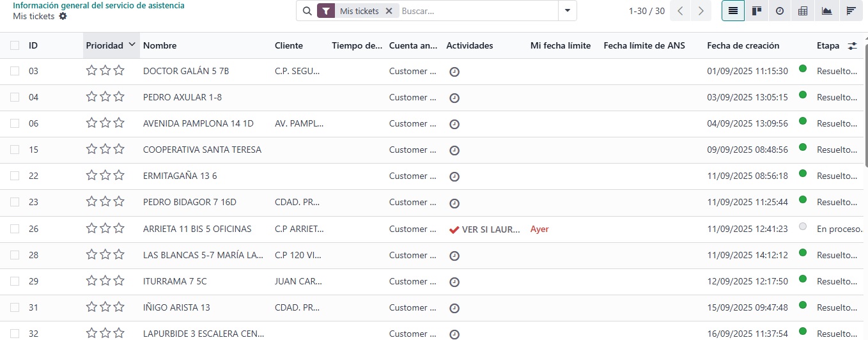Click optional columns adjust icon
This screenshot has width=868, height=340.
(852, 46)
